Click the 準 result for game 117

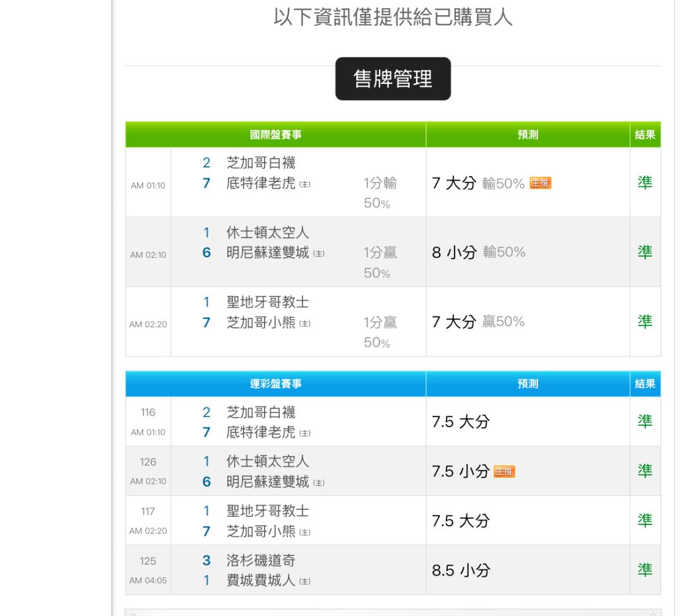click(645, 521)
